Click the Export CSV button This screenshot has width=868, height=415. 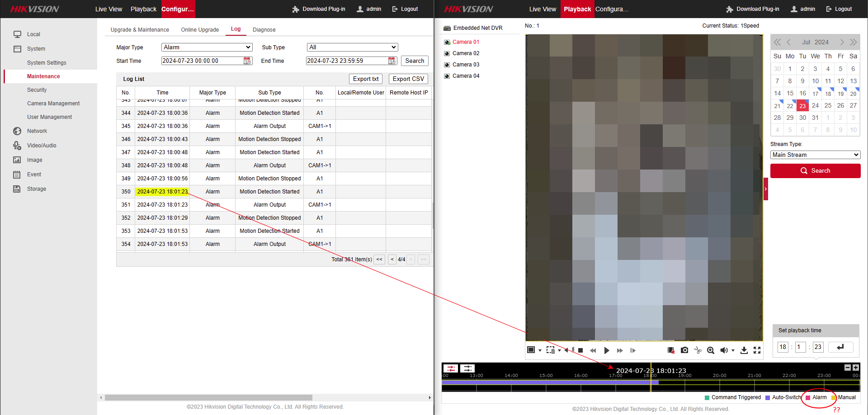[408, 79]
